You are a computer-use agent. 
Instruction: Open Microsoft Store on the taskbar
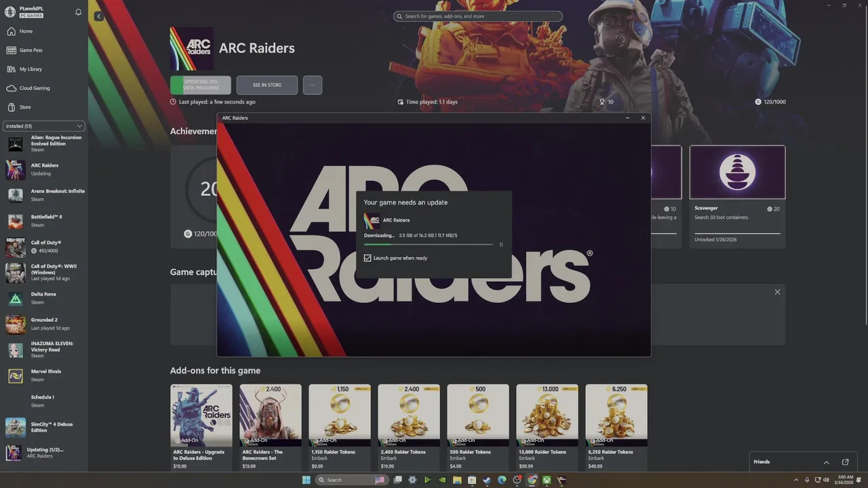pos(472,480)
